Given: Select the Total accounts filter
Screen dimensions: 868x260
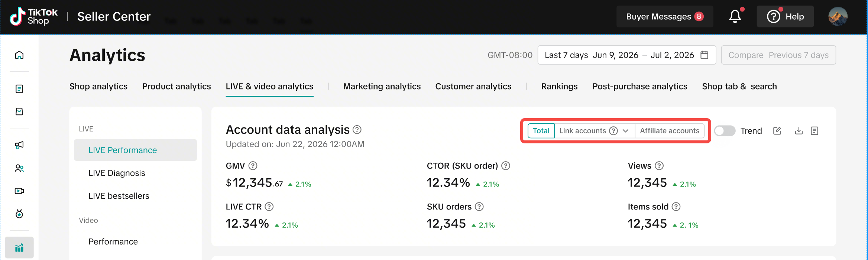Looking at the screenshot, I should pyautogui.click(x=541, y=131).
